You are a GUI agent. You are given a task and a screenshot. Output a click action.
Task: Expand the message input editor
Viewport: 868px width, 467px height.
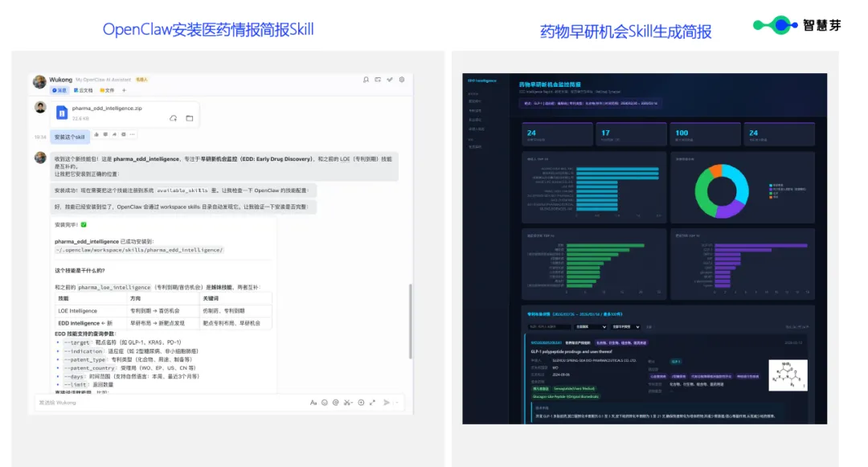(x=373, y=403)
